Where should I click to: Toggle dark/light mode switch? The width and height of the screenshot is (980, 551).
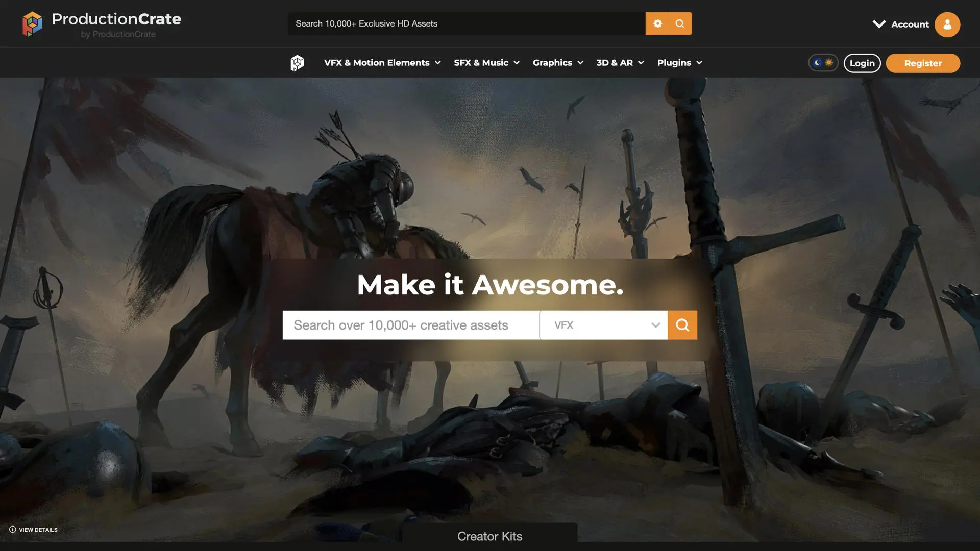coord(823,63)
